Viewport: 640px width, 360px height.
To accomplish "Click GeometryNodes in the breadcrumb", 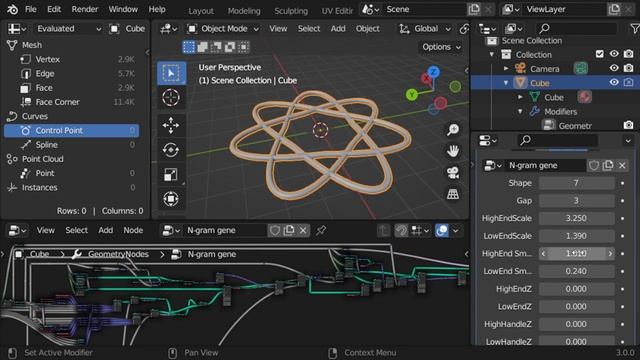I will pyautogui.click(x=118, y=254).
